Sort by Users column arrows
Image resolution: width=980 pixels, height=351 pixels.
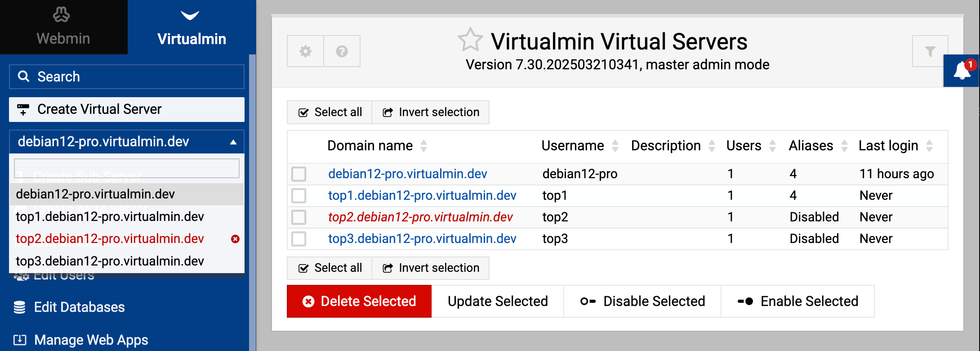point(772,146)
